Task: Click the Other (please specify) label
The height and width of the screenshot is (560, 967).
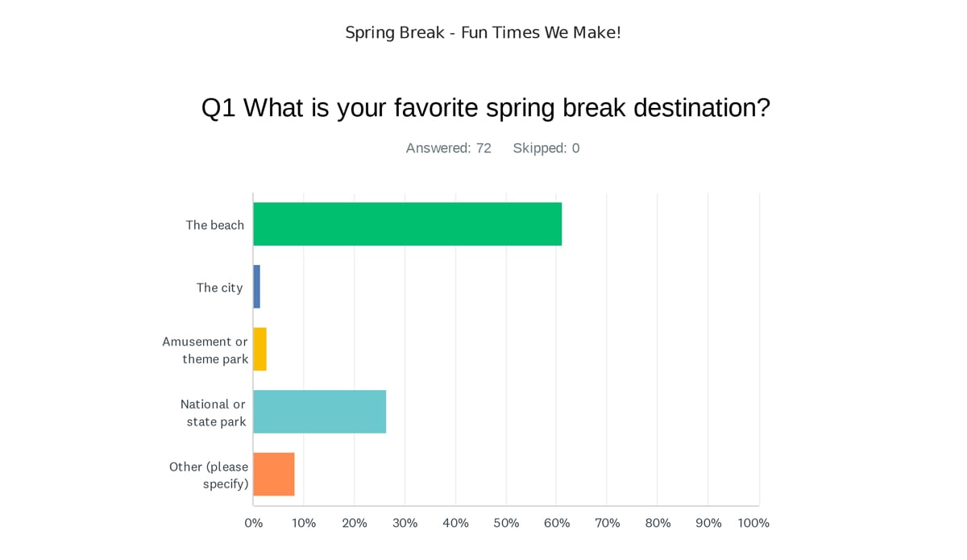Action: [x=209, y=475]
